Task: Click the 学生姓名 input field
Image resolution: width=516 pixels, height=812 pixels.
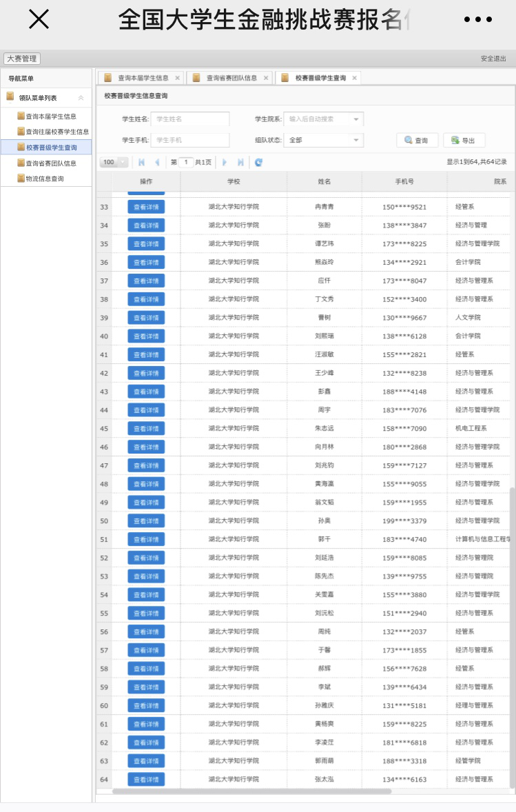Action: (x=190, y=119)
